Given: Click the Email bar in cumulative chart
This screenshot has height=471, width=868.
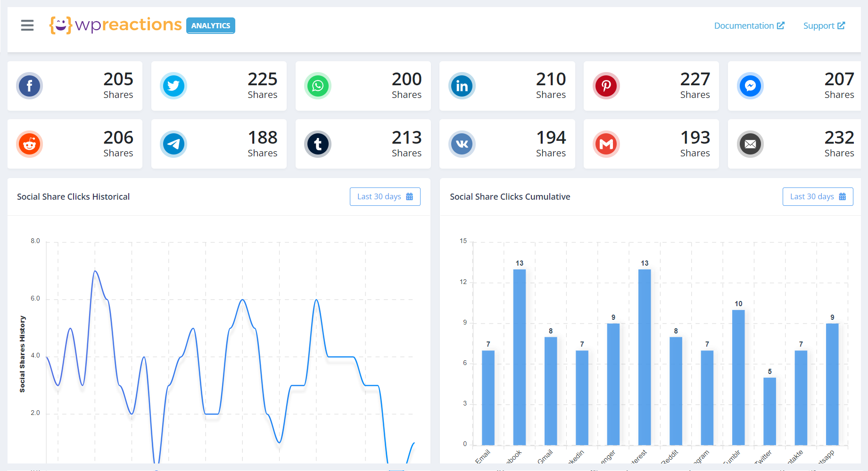Looking at the screenshot, I should click(x=488, y=398).
